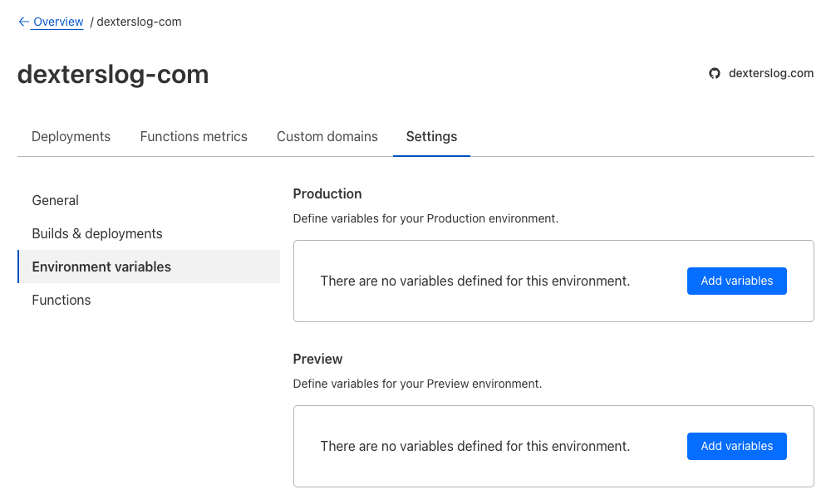This screenshot has width=831, height=504.
Task: Click the Preview empty variables panel
Action: coord(475,446)
